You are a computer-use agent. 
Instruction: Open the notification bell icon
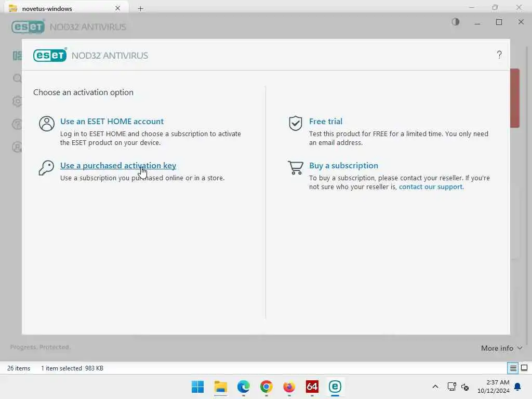[x=517, y=387]
